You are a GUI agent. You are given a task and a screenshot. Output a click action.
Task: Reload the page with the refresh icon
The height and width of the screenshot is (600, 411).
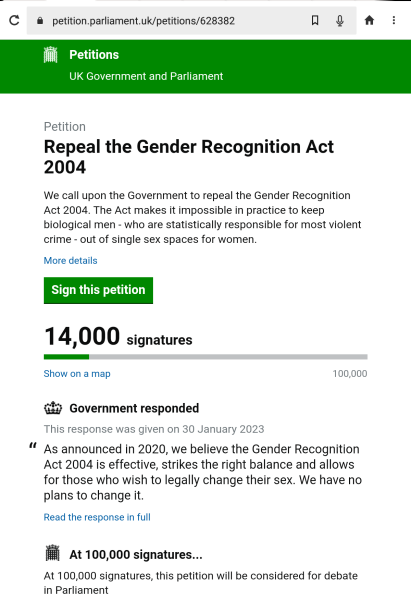tap(14, 20)
